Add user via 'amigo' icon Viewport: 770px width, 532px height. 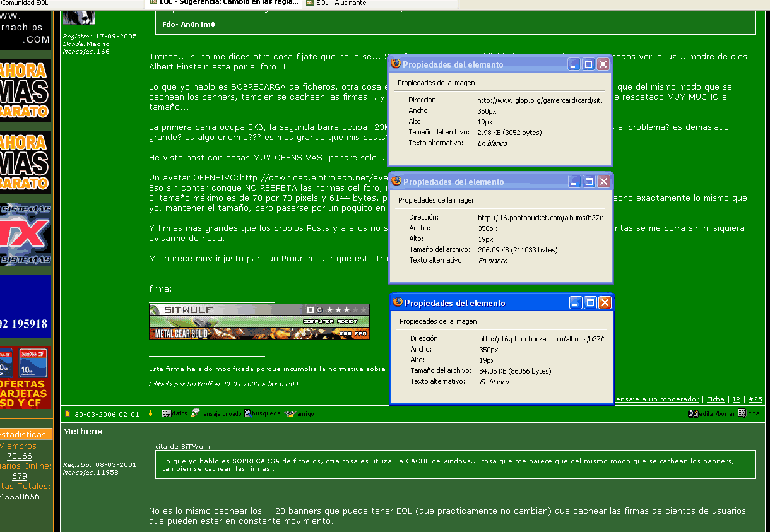coord(290,414)
